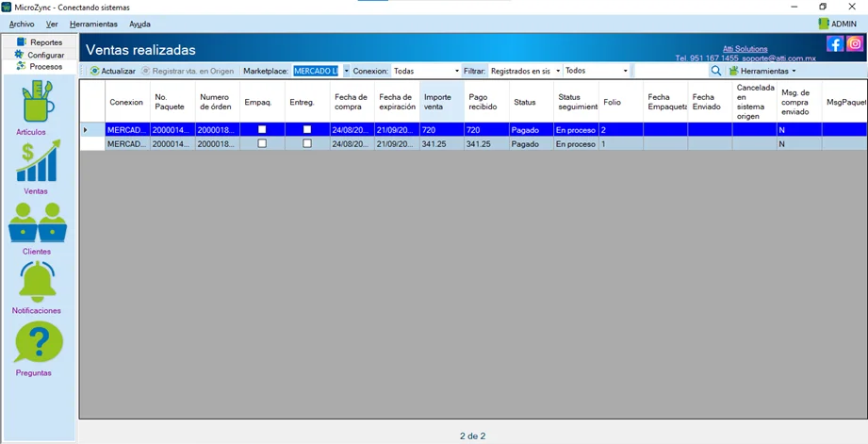The image size is (868, 444).
Task: Check Entreg. box for folio 2 row
Action: pyautogui.click(x=307, y=129)
